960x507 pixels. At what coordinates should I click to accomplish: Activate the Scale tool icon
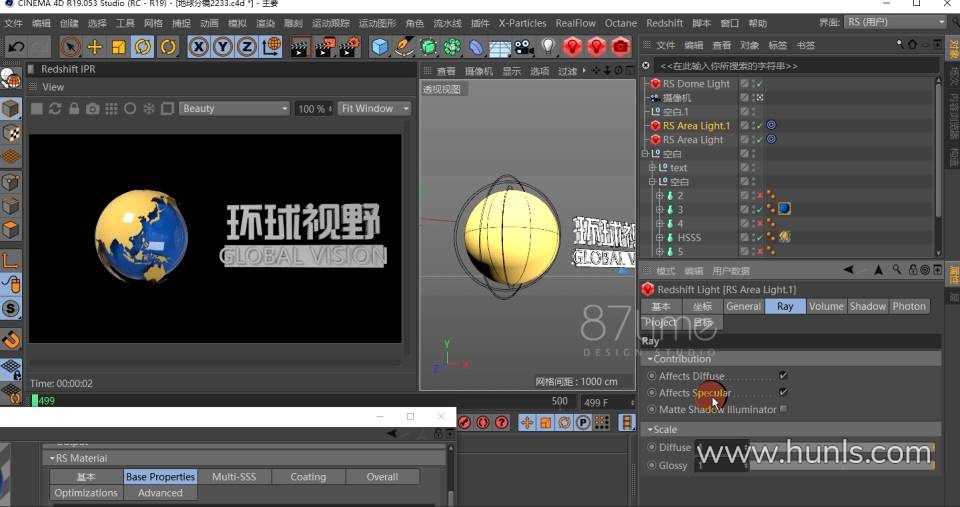click(119, 47)
